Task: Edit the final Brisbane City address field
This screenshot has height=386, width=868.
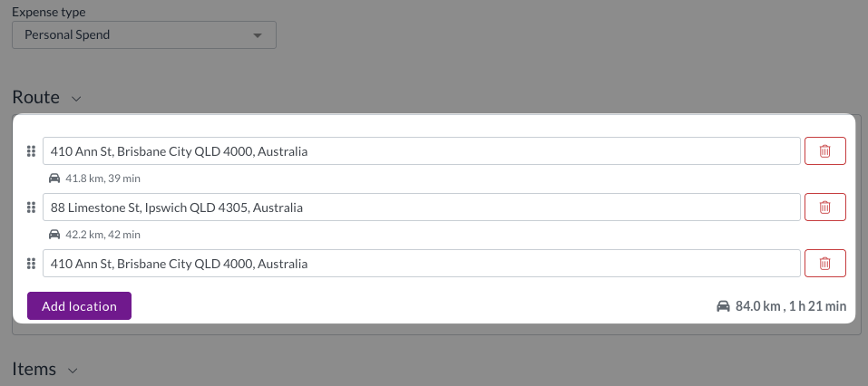Action: point(422,264)
